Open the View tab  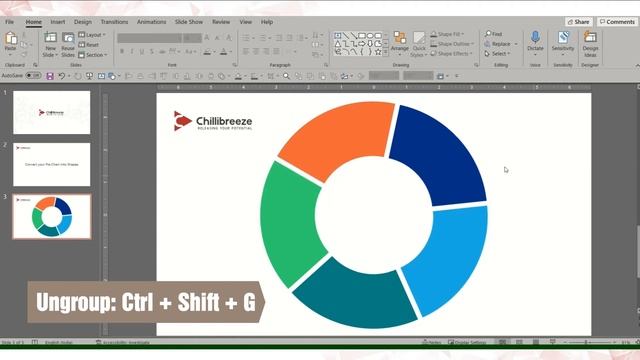[x=245, y=22]
